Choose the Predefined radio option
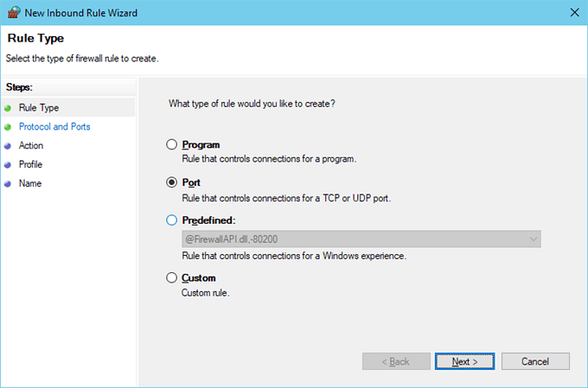588x388 pixels. (171, 220)
